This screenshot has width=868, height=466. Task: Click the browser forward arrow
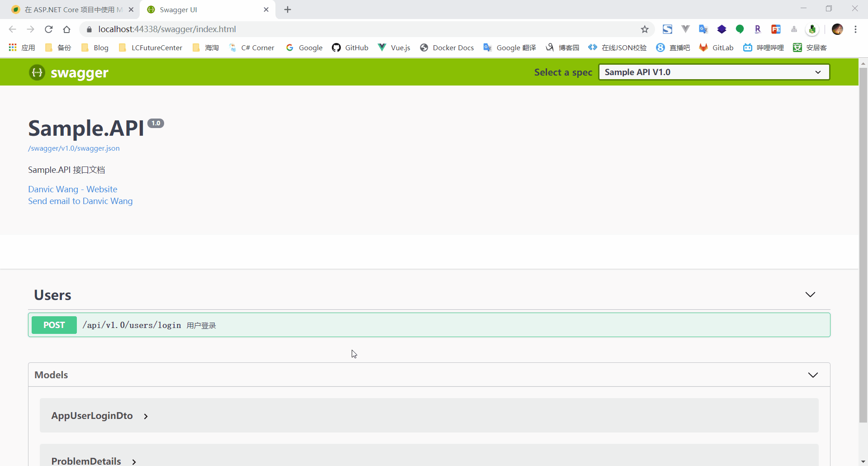(30, 29)
